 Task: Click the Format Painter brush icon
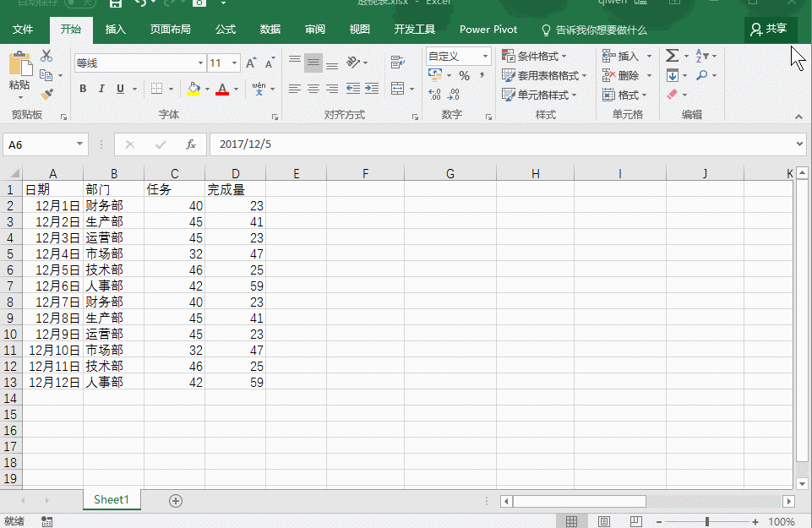(x=46, y=95)
